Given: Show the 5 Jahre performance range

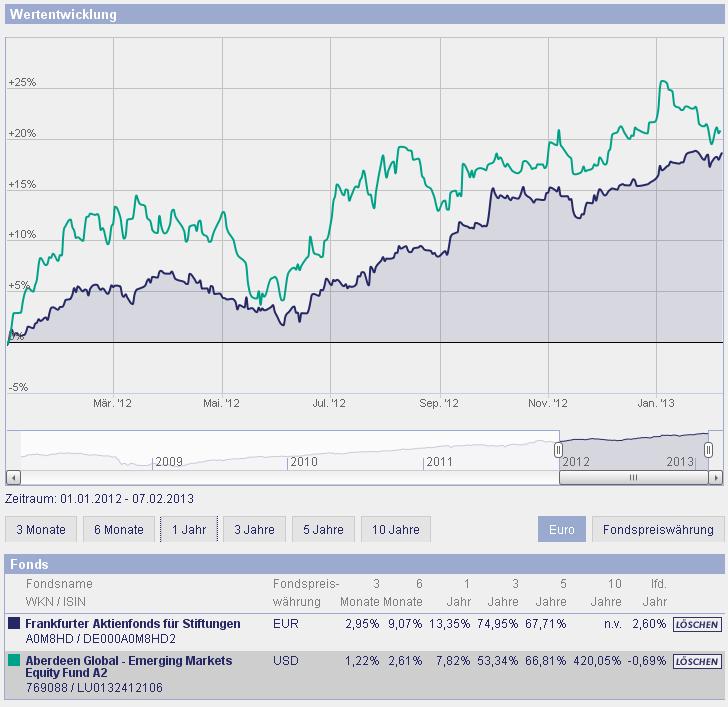Looking at the screenshot, I should point(324,529).
